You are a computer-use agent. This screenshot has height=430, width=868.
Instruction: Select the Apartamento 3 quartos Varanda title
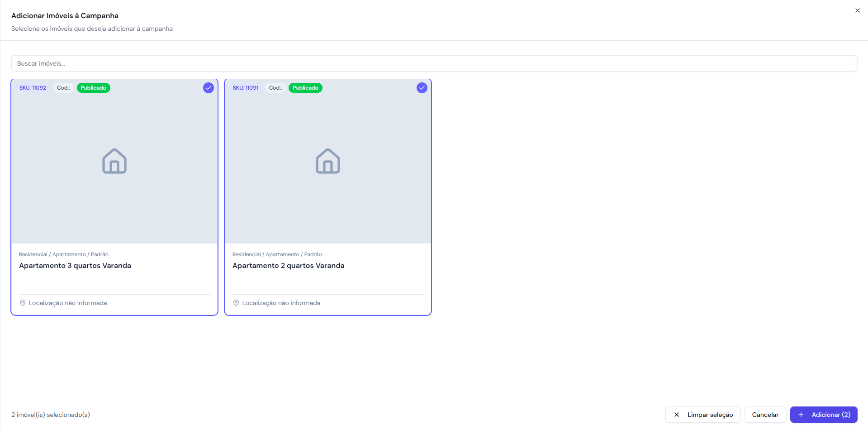point(75,266)
